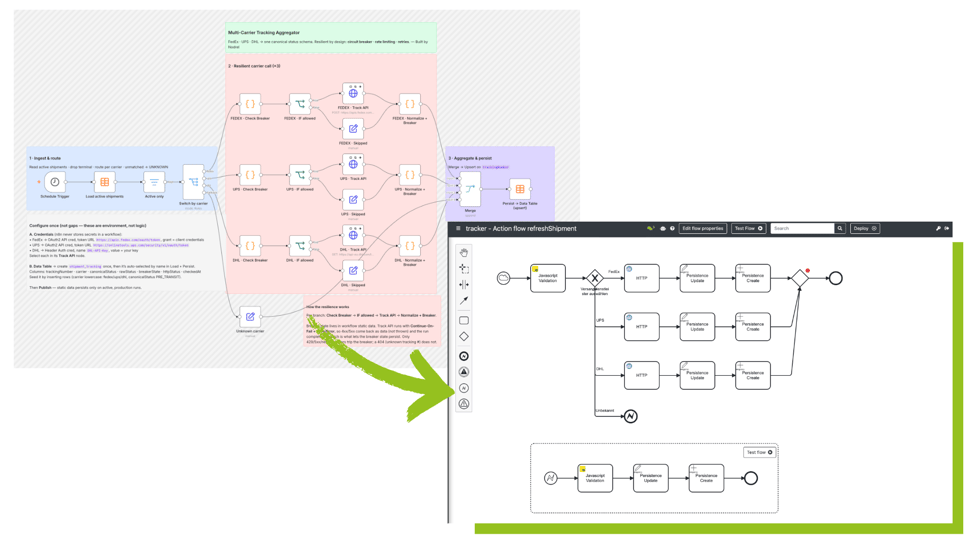This screenshot has width=977, height=549.
Task: Click Multi-Carrier Tracking Aggregator sticky note title
Action: click(264, 32)
